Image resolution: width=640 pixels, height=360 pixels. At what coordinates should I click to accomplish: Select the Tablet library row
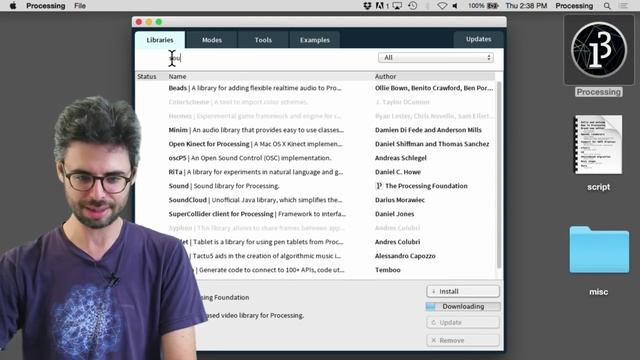(x=315, y=242)
